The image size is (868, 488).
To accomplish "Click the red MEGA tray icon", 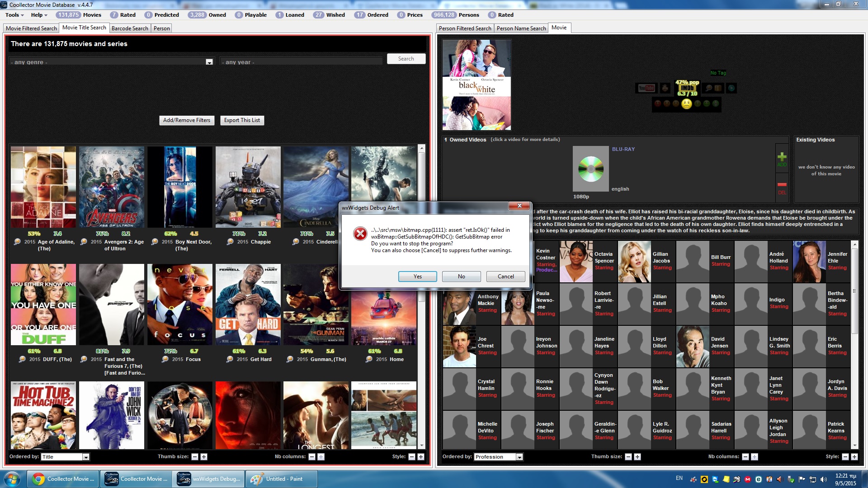I will tap(748, 479).
